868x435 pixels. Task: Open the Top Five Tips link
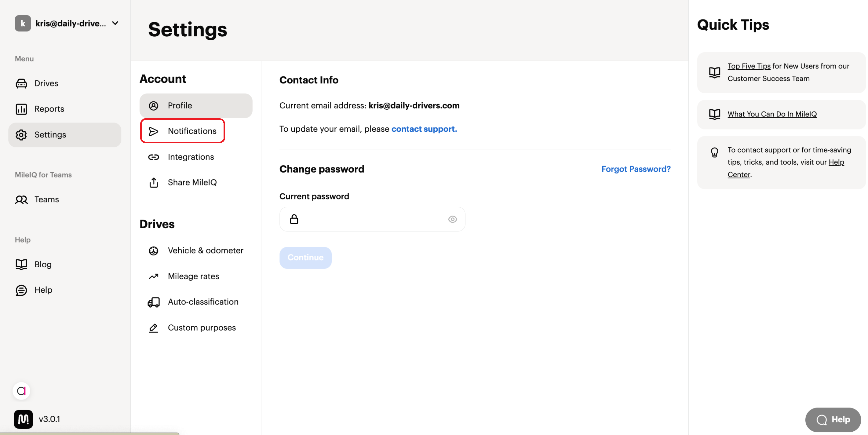749,66
